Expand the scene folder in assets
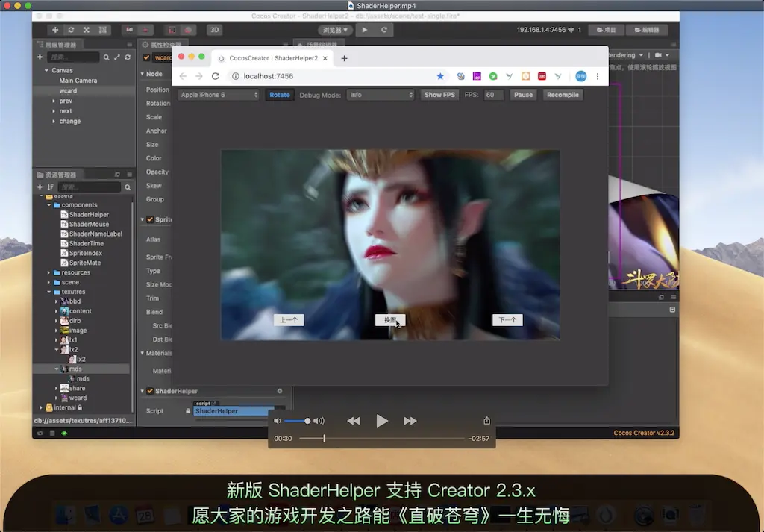Image resolution: width=764 pixels, height=532 pixels. tap(48, 283)
